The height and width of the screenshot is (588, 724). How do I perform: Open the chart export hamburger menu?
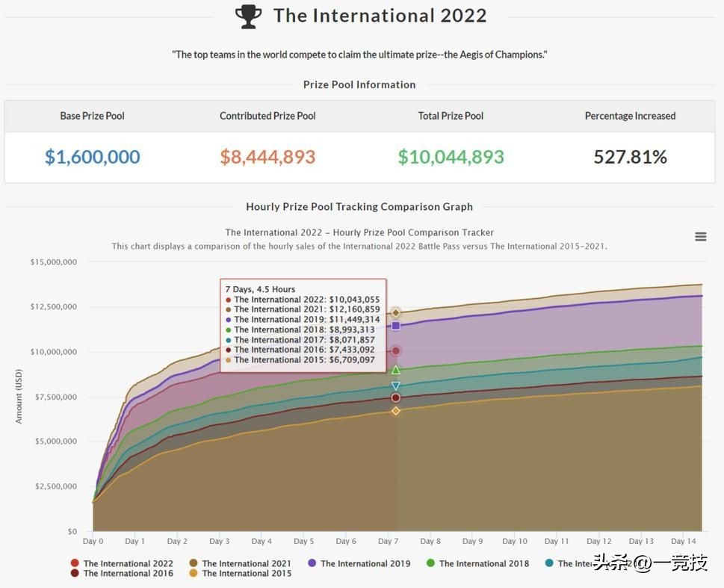(x=700, y=236)
